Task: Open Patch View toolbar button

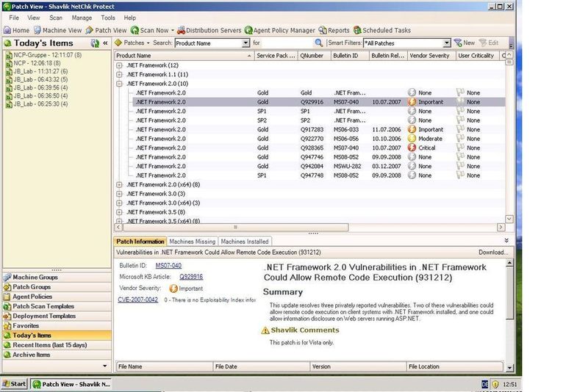Action: pyautogui.click(x=106, y=30)
